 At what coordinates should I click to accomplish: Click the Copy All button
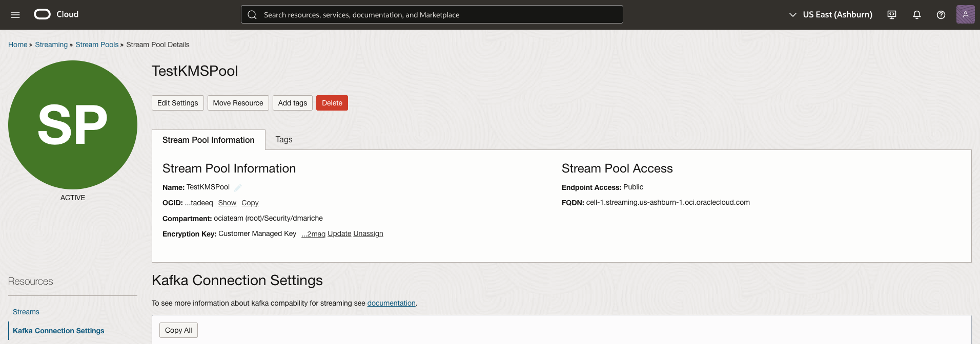(178, 330)
